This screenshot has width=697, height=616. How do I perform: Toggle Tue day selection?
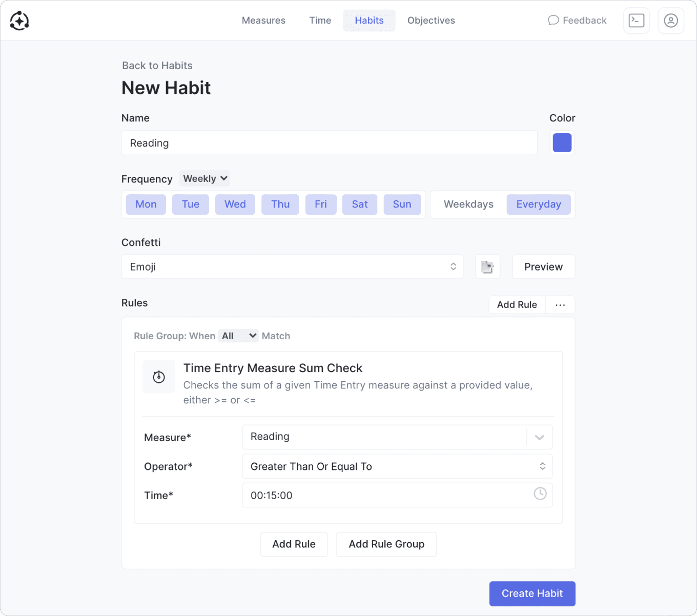(x=191, y=204)
